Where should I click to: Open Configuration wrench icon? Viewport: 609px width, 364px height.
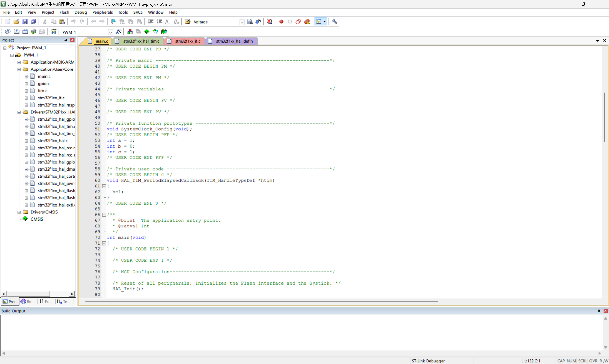pyautogui.click(x=334, y=22)
